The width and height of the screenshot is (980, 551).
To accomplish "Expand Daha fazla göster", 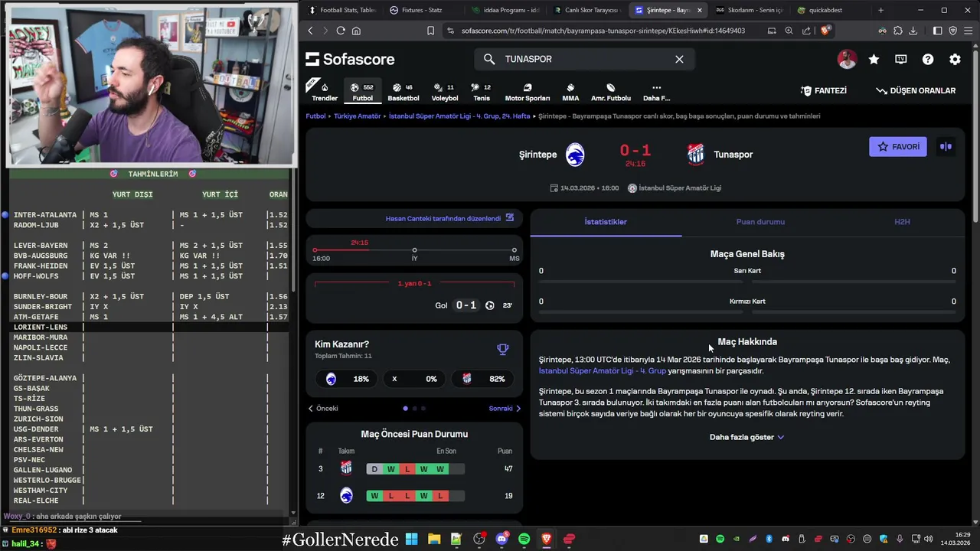I will [x=746, y=437].
